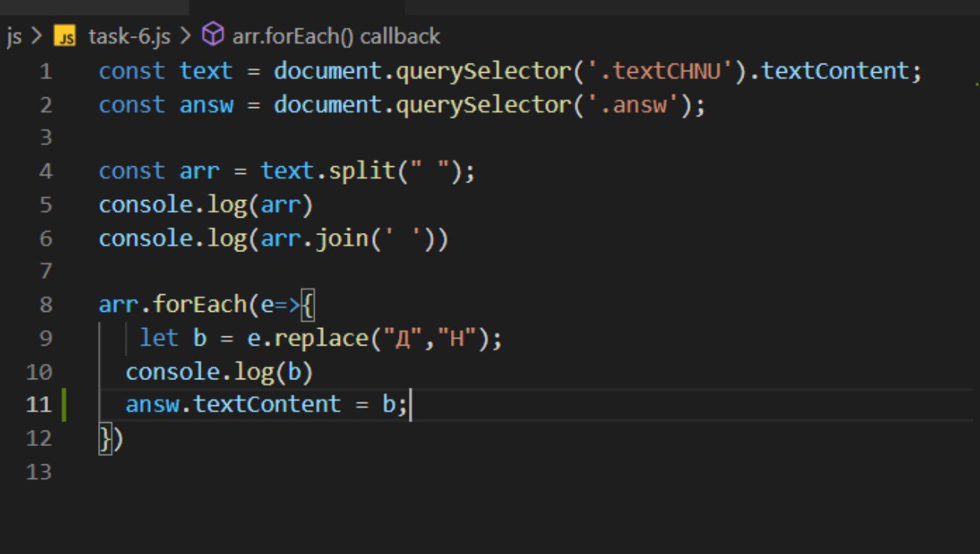Click textContent property on line 1
Screen dimensions: 980x554
(835, 72)
